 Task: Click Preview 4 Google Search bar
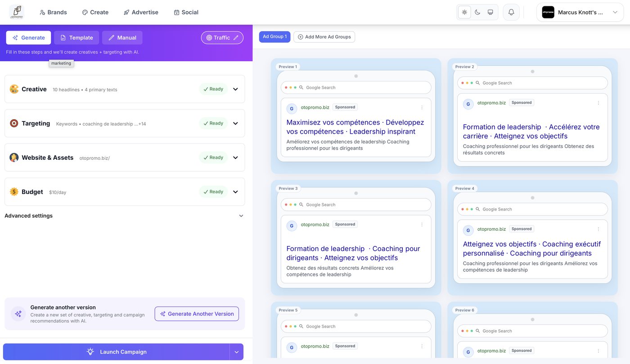(532, 209)
